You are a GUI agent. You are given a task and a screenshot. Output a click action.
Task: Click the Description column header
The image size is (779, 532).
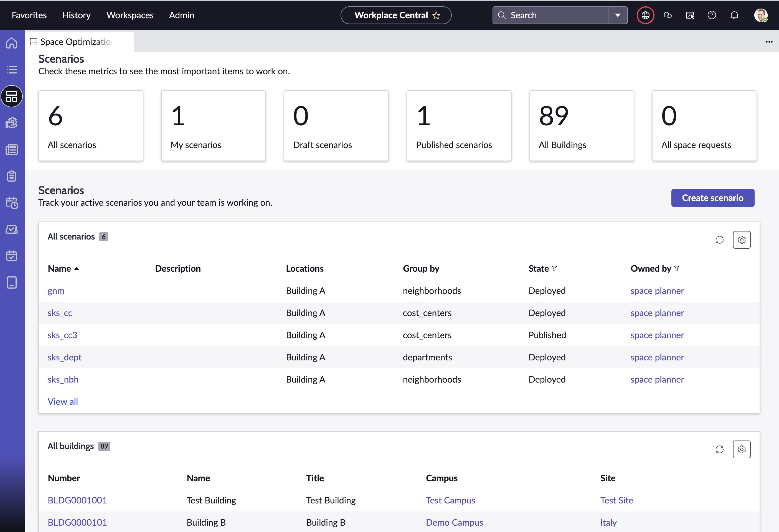click(x=178, y=269)
